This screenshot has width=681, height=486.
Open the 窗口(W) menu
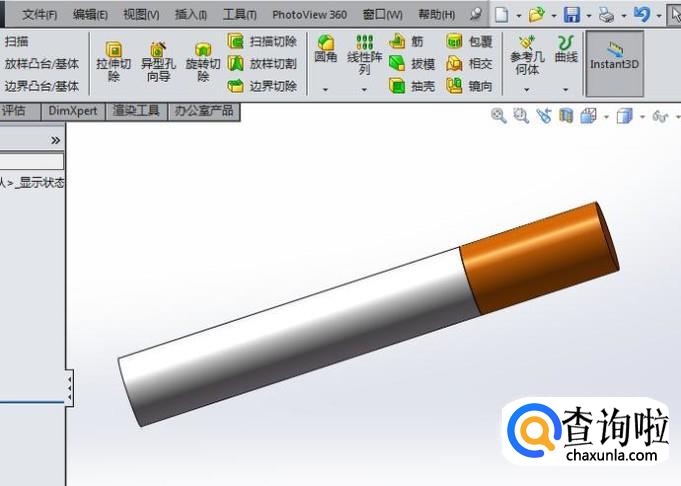coord(382,15)
